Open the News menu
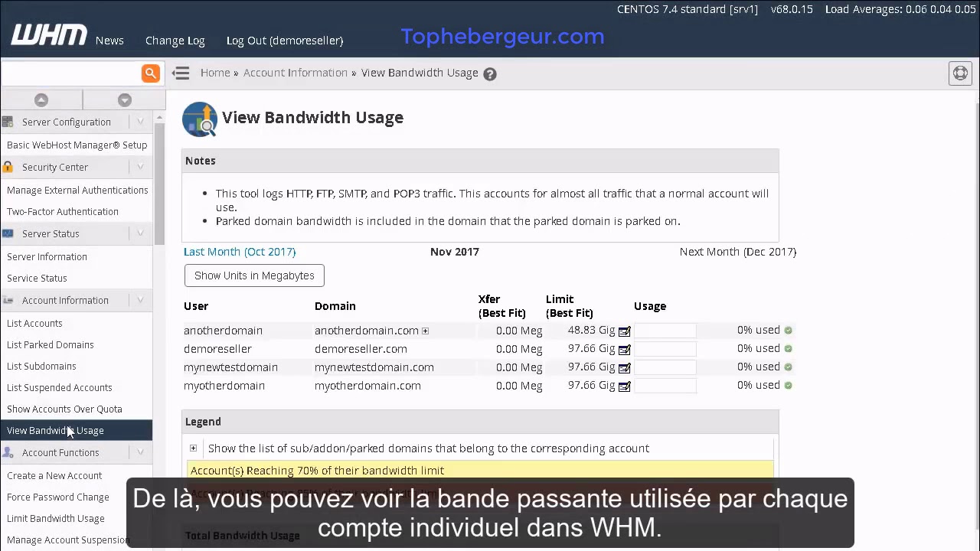The image size is (980, 551). coord(109,41)
